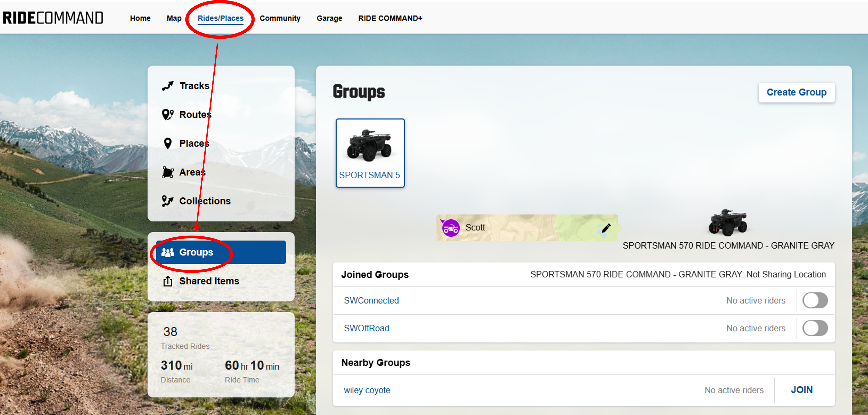868x415 pixels.
Task: Open the wiley coyote group link
Action: (367, 390)
